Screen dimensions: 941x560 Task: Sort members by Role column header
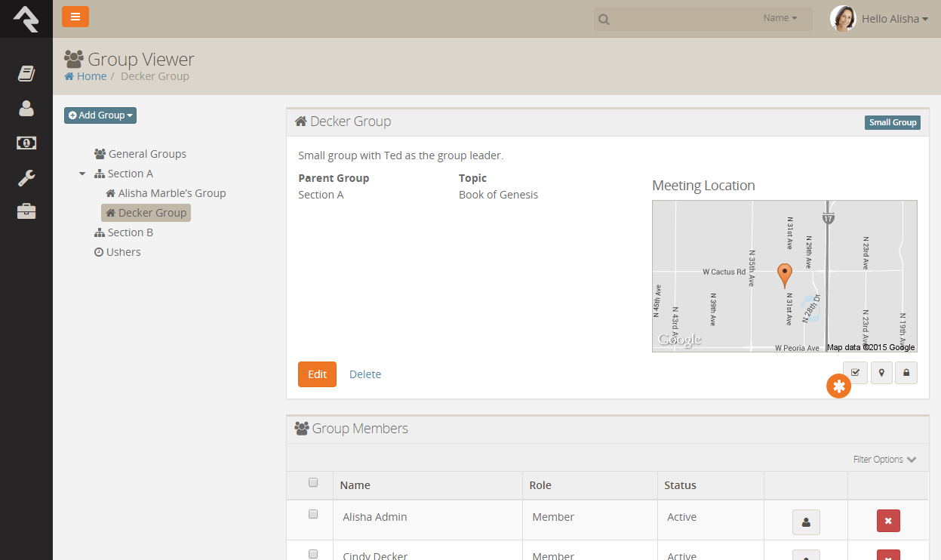coord(540,485)
